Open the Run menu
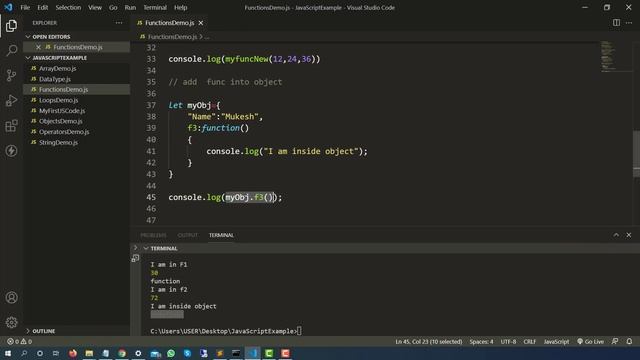This screenshot has height=360, width=640. pyautogui.click(x=130, y=7)
